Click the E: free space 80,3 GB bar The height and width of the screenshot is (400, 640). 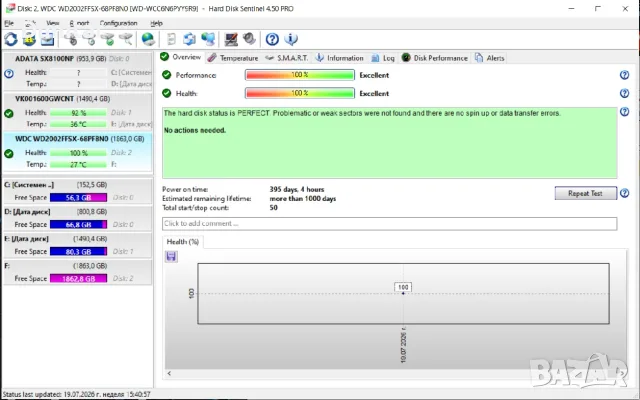(78, 251)
